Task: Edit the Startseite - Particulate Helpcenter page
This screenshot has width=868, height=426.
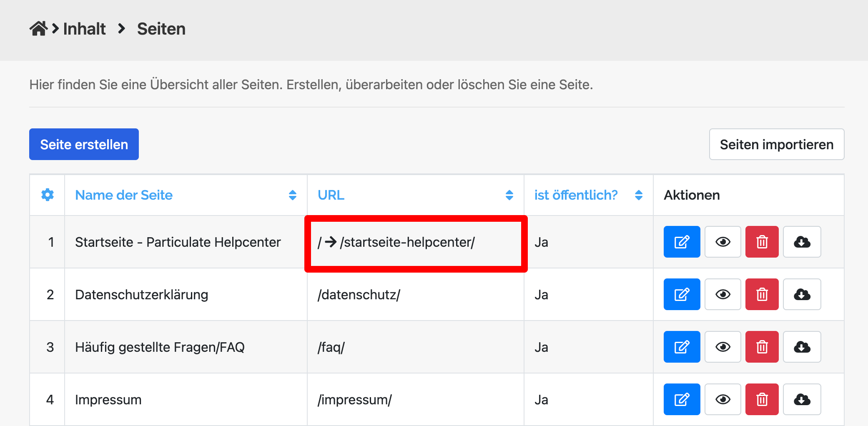Action: [682, 242]
